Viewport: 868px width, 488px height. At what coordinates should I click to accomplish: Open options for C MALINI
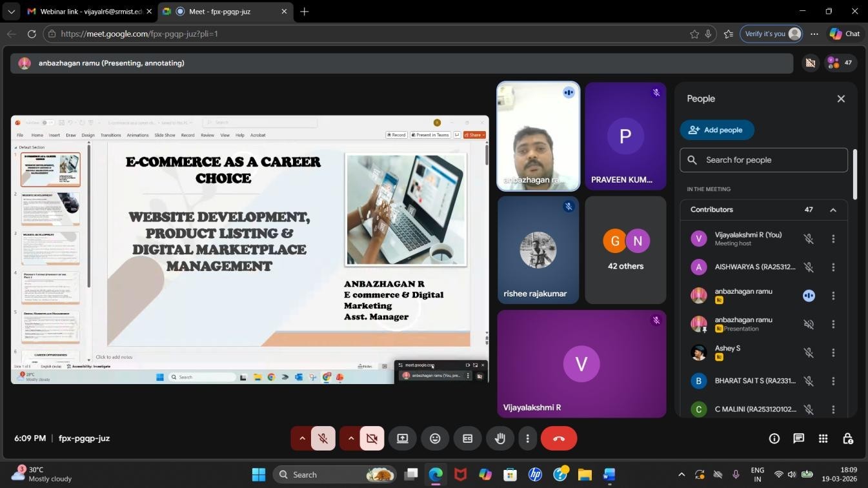point(833,409)
